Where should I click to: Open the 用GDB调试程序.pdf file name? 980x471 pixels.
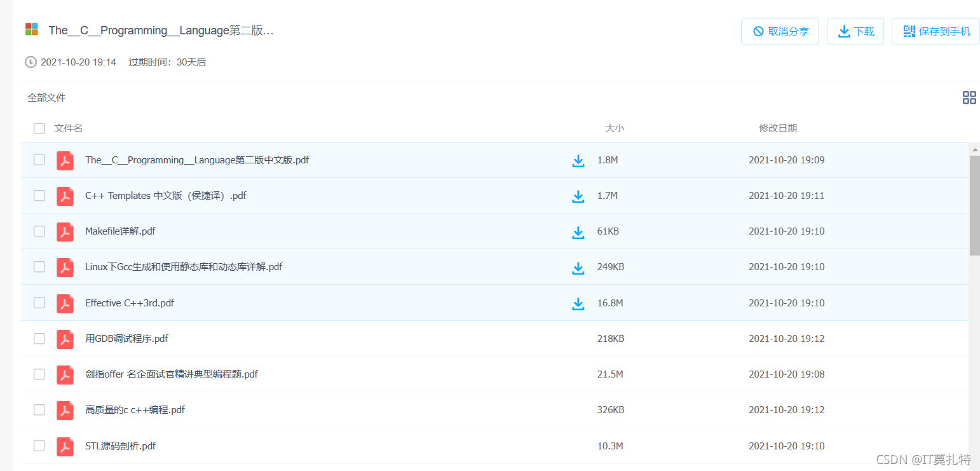(x=126, y=339)
